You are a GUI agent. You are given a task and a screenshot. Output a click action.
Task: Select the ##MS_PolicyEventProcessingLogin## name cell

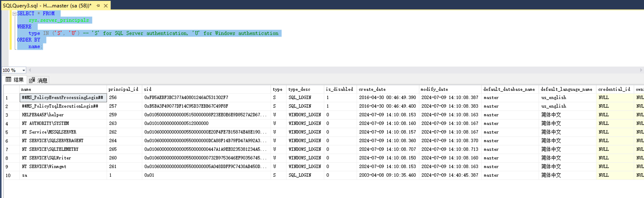[63, 98]
